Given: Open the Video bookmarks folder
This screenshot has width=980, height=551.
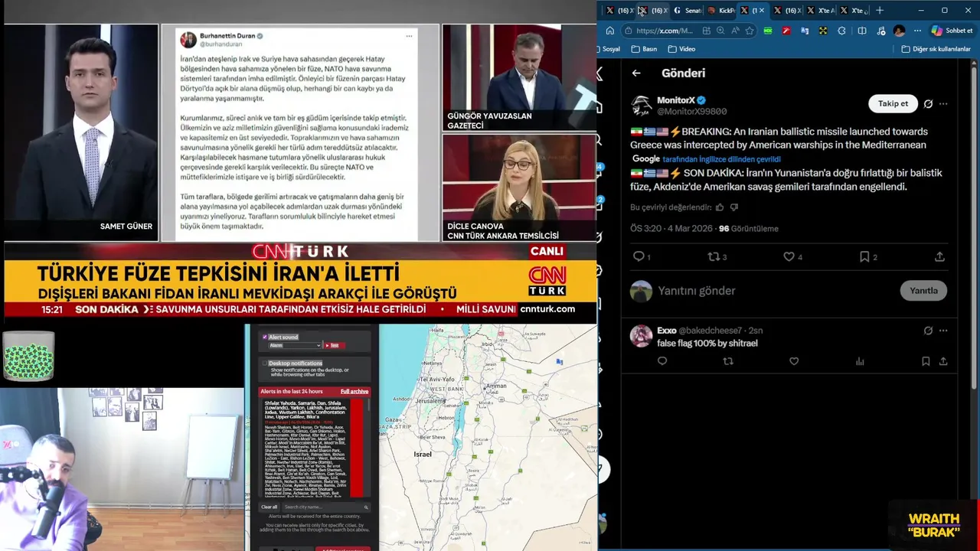Looking at the screenshot, I should (681, 49).
